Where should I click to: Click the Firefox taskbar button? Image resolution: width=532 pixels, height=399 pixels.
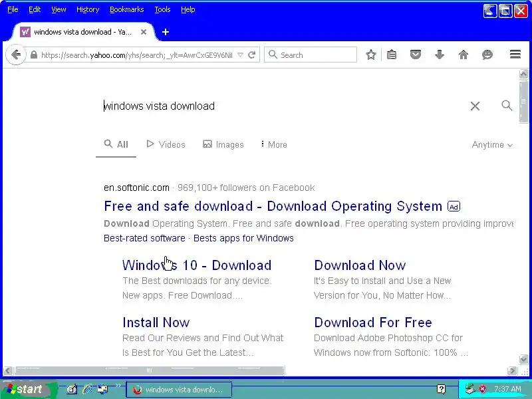coord(179,390)
